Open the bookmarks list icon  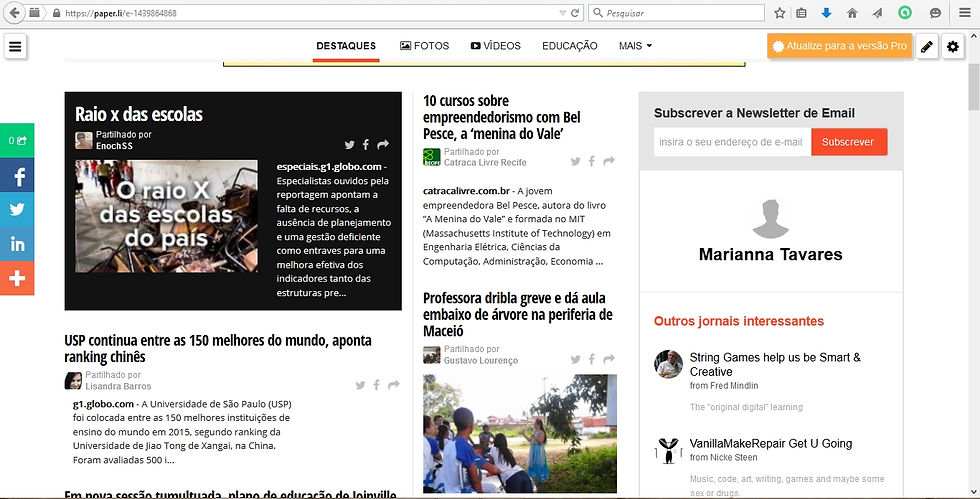(x=801, y=13)
